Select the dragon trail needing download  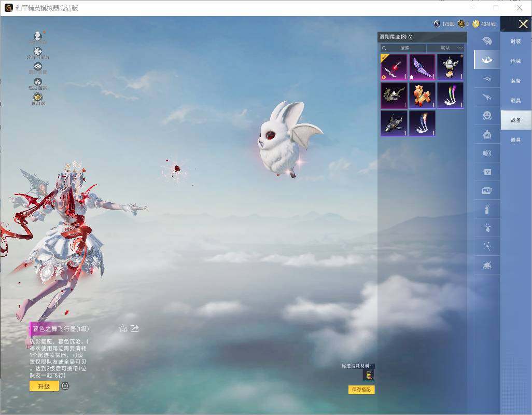(394, 95)
